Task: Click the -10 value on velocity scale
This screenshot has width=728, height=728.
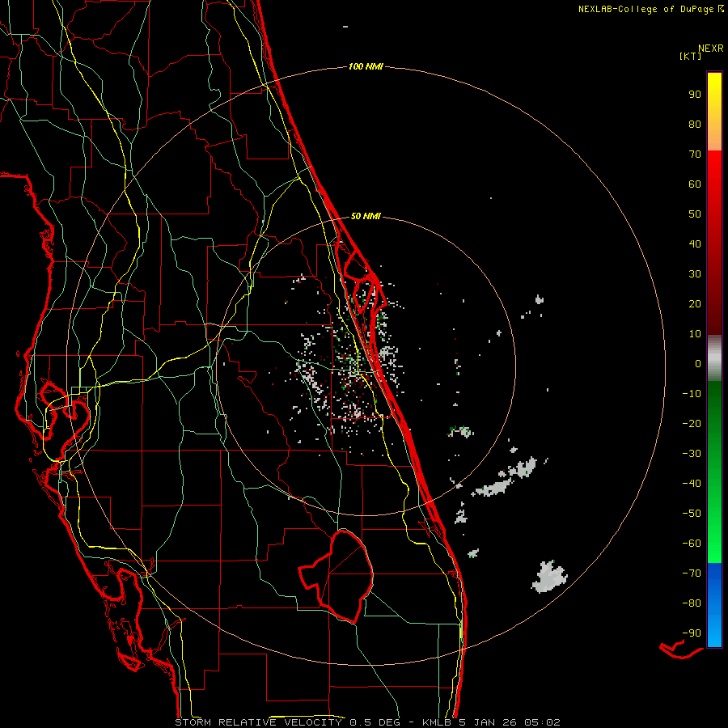Action: pyautogui.click(x=692, y=394)
